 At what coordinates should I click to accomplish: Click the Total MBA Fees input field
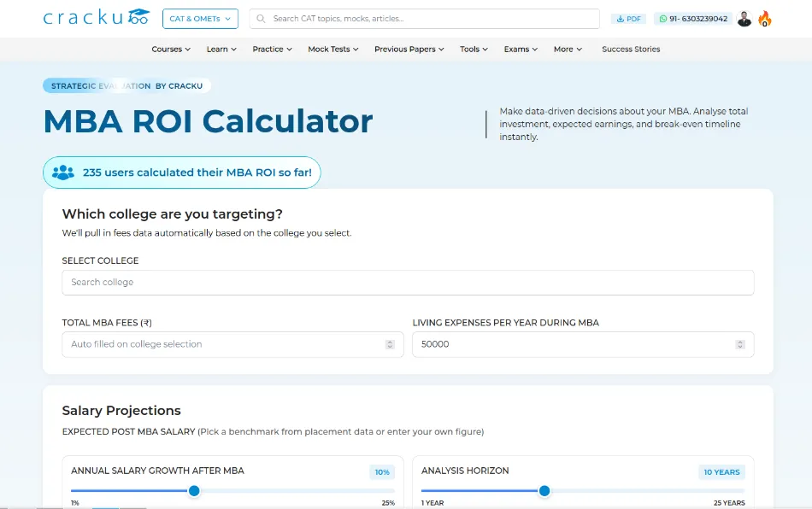pyautogui.click(x=232, y=344)
